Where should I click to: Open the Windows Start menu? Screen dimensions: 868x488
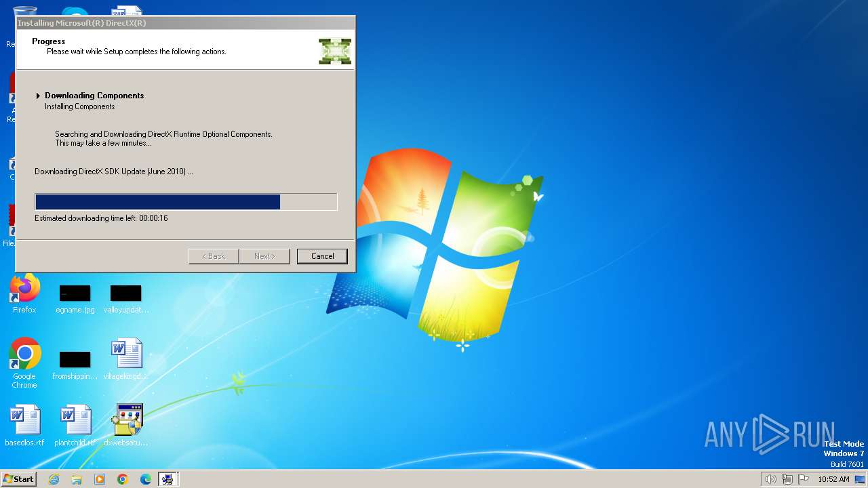pos(18,479)
